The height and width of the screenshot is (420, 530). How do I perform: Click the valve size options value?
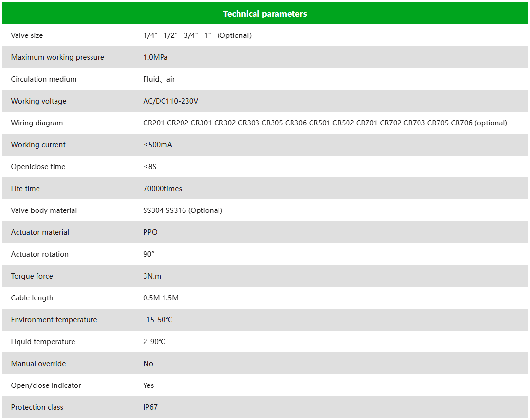click(x=197, y=35)
